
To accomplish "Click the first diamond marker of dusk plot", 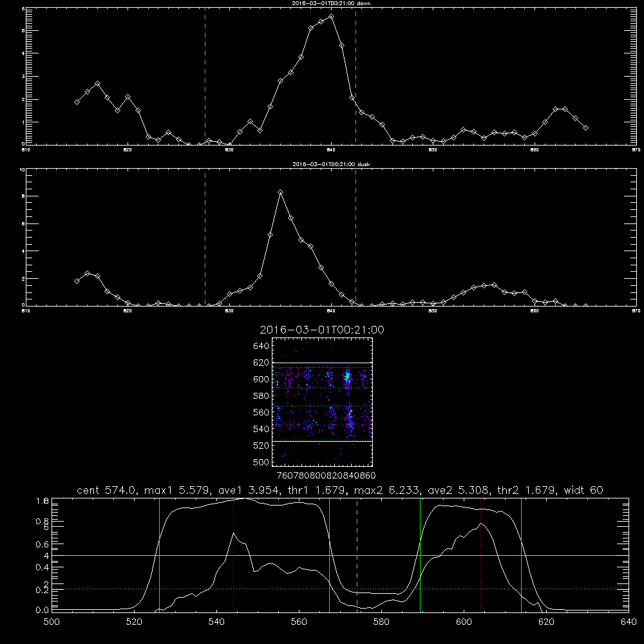I will (x=77, y=281).
